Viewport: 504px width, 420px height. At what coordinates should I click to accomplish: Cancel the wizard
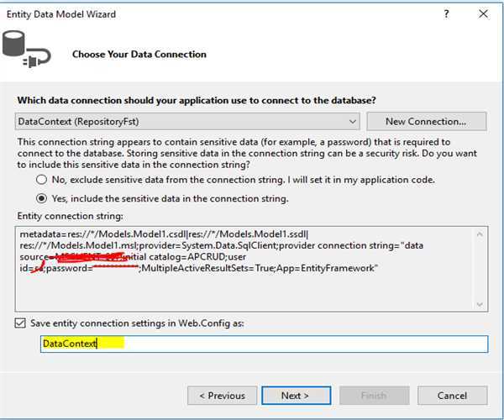453,395
